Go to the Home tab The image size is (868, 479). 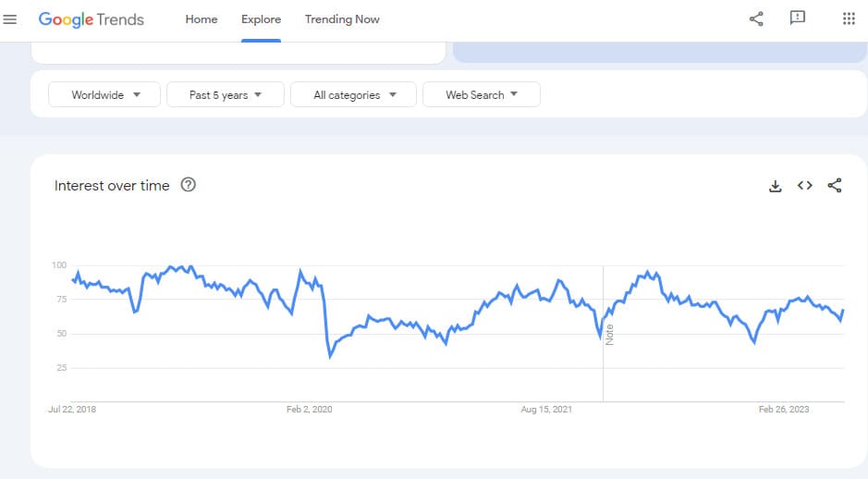pyautogui.click(x=202, y=19)
